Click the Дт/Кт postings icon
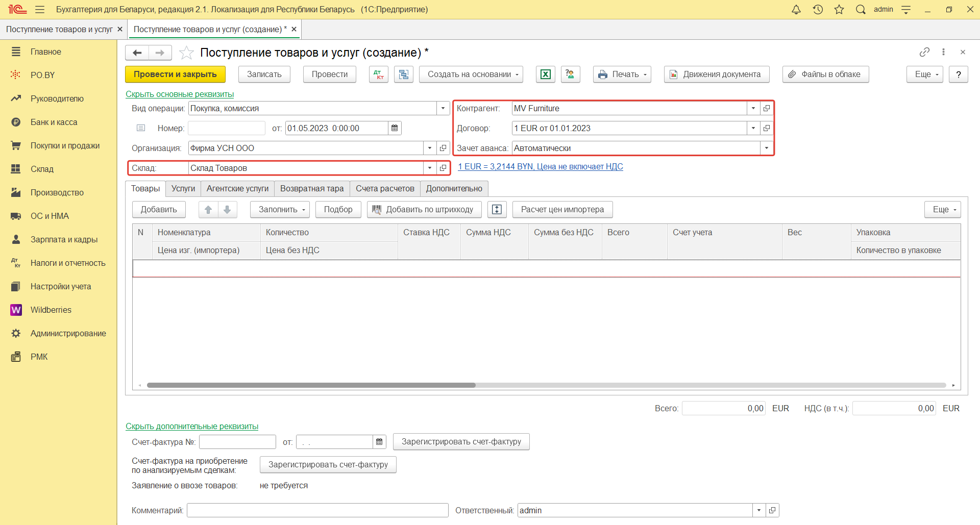980x525 pixels. pos(378,74)
